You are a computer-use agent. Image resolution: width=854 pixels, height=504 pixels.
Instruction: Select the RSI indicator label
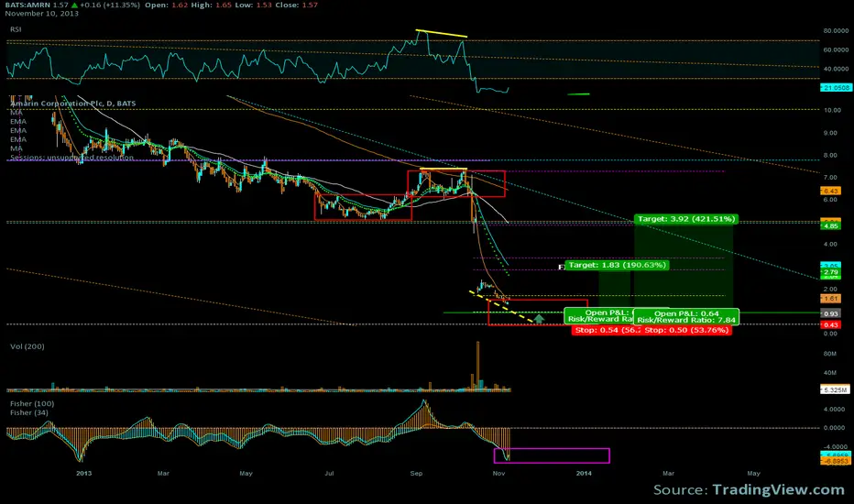coord(16,29)
